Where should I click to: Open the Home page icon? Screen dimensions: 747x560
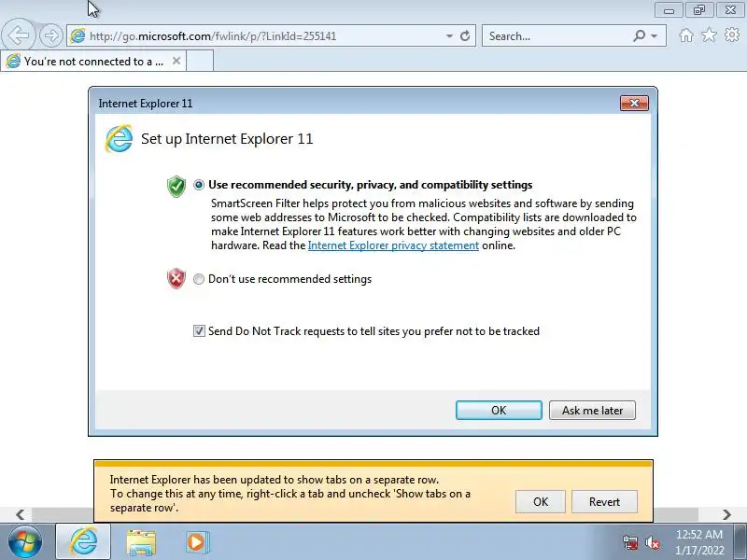coord(686,35)
